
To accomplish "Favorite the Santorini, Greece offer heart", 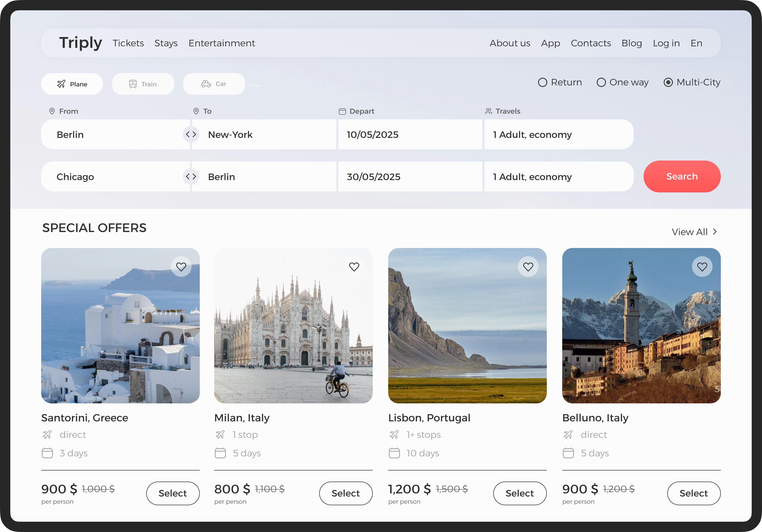I will click(181, 267).
